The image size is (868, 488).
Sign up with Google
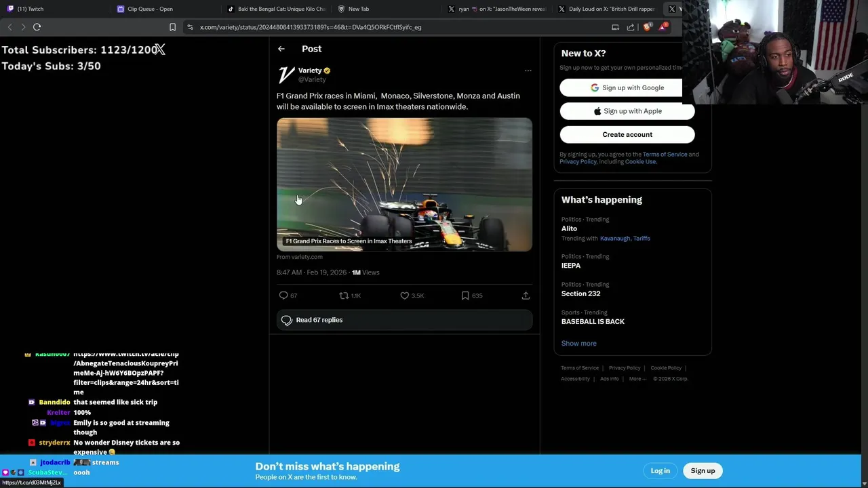pyautogui.click(x=627, y=87)
